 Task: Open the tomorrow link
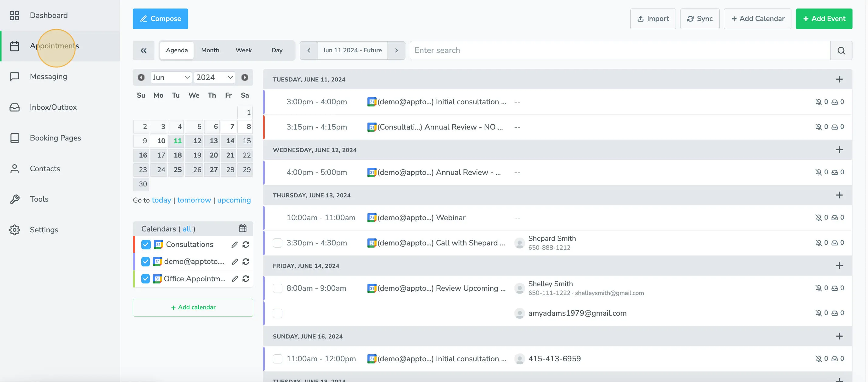point(194,200)
